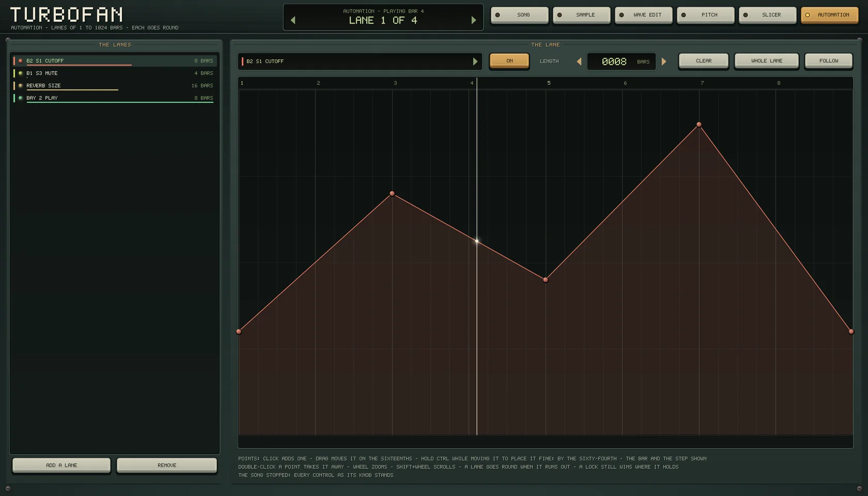The height and width of the screenshot is (496, 868).
Task: Click the automation point at bar 3
Action: point(392,194)
